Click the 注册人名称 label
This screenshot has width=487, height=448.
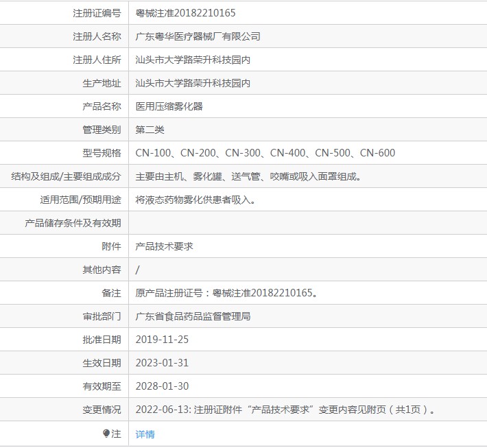[x=97, y=36]
